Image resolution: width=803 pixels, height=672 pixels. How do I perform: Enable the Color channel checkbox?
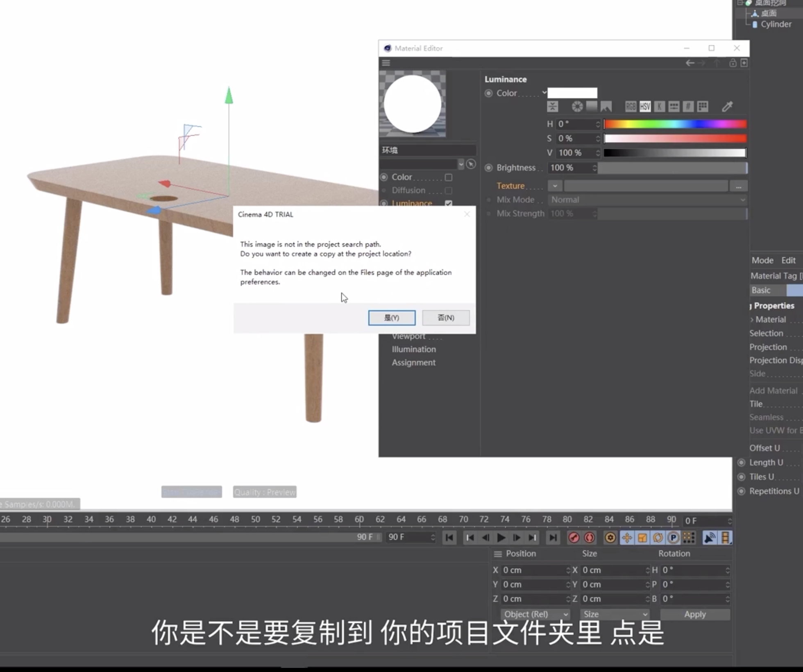[449, 177]
